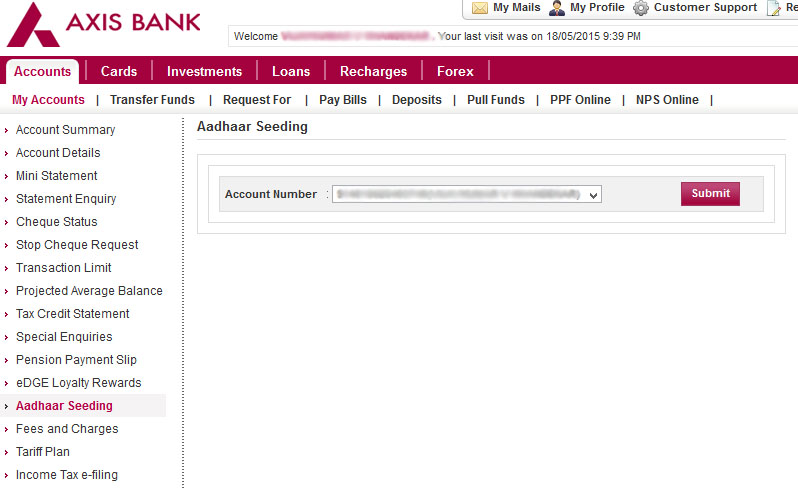Viewport: 798px width, 489px height.
Task: Select Transfer Funds submenu
Action: (x=152, y=100)
